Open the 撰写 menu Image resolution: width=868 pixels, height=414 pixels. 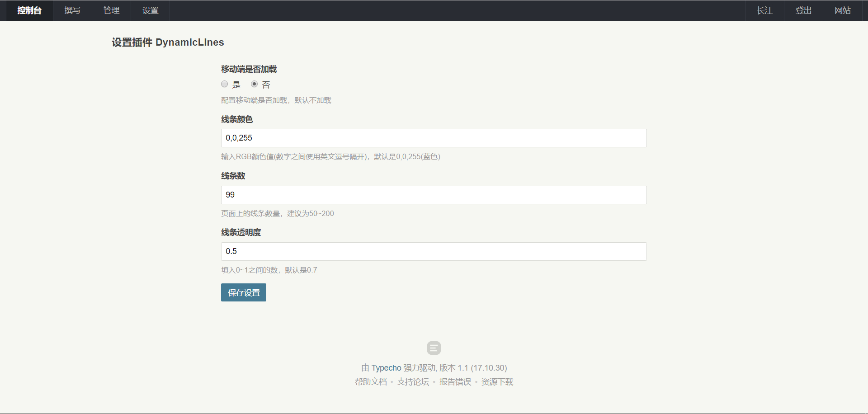[72, 10]
